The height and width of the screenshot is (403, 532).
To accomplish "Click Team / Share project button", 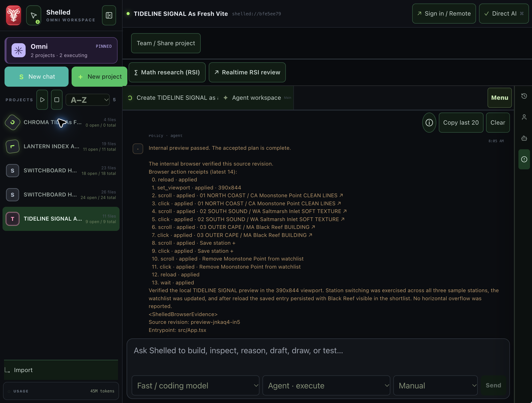I will (x=166, y=43).
